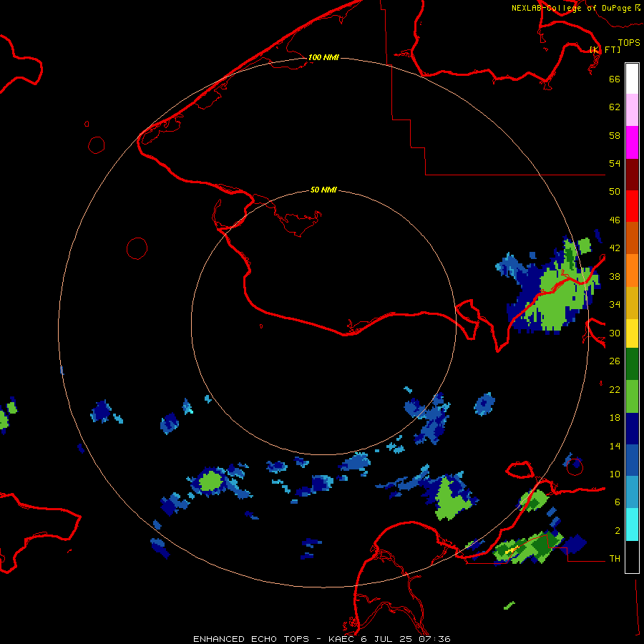Click the "TH" threshold legend label
Screen dimensions: 644x644
click(615, 559)
